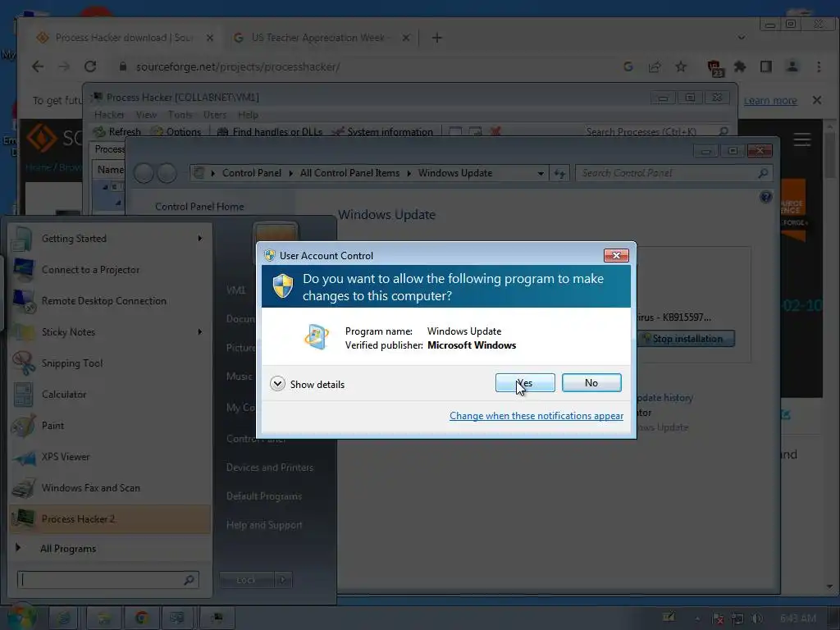This screenshot has height=630, width=840.
Task: Click Find handles or DLLs
Action: pyautogui.click(x=270, y=132)
